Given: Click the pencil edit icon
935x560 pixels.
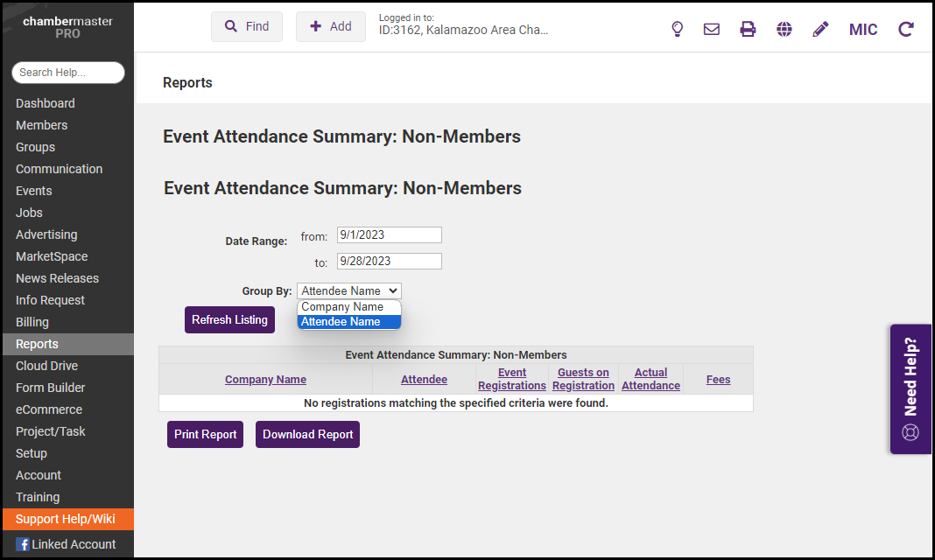Looking at the screenshot, I should [x=820, y=29].
